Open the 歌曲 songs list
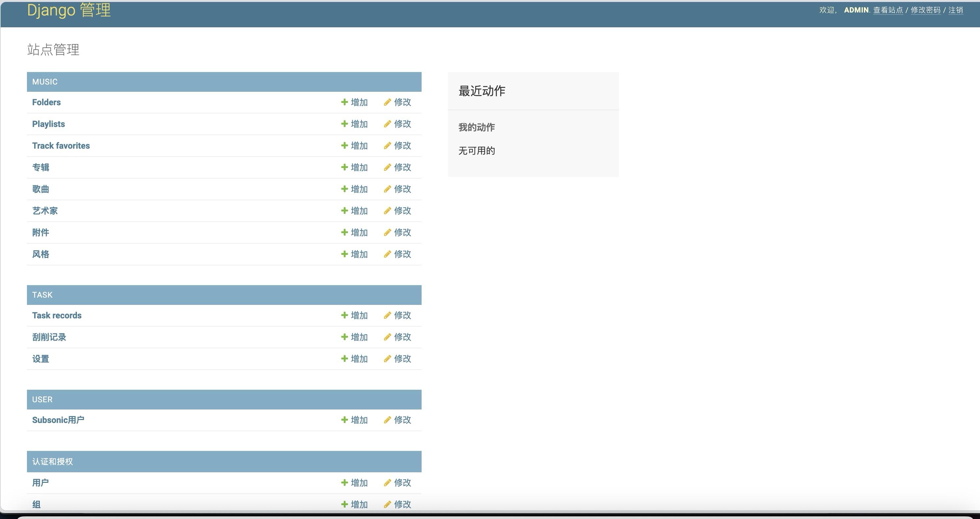 click(41, 189)
